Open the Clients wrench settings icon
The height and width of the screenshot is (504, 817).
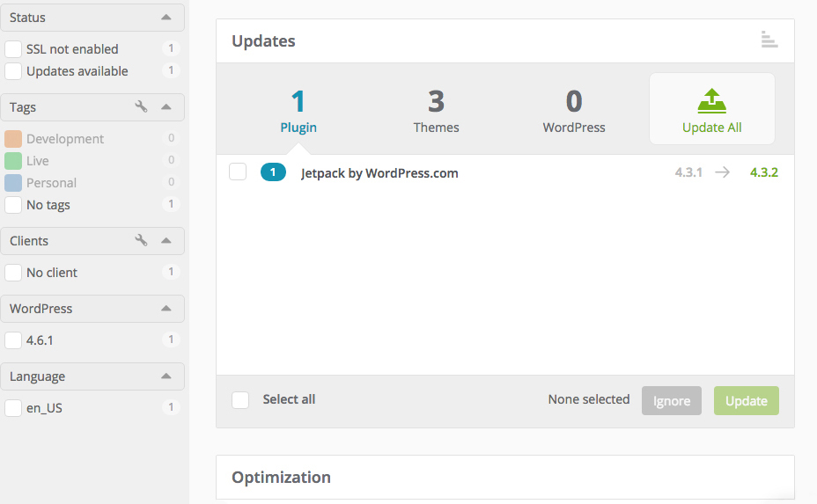[x=141, y=240]
